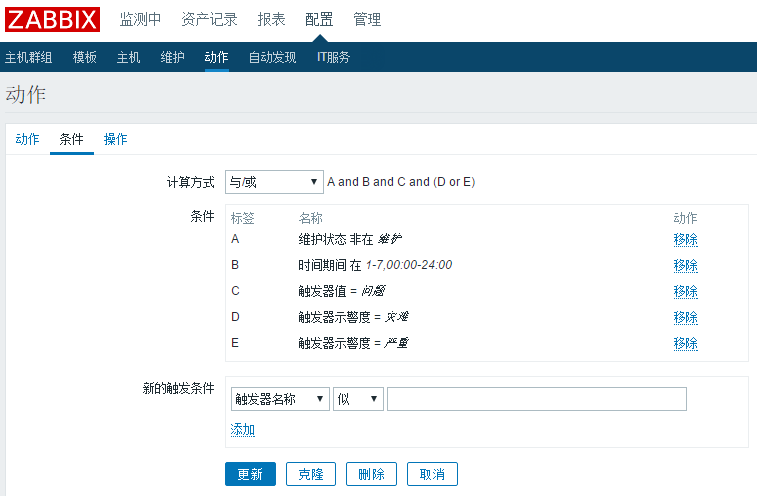Switch to the 动作 tab in form
The width and height of the screenshot is (757, 496).
pyautogui.click(x=27, y=139)
